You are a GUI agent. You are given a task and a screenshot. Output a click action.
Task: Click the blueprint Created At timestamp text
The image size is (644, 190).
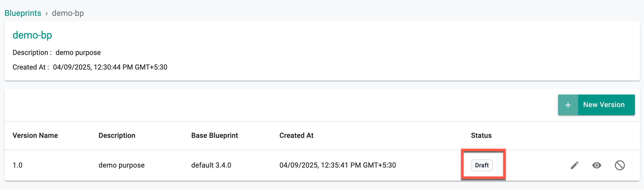point(110,67)
